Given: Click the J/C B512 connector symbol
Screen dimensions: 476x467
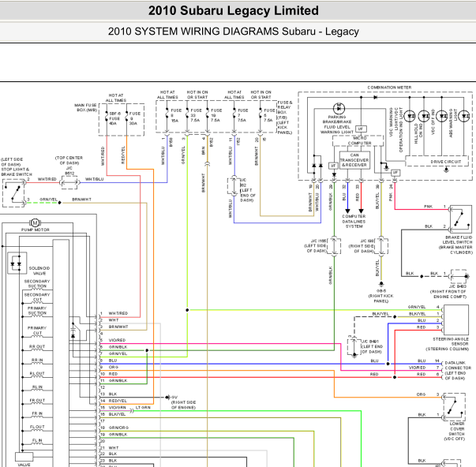Looking at the screenshot, I should point(69,183).
